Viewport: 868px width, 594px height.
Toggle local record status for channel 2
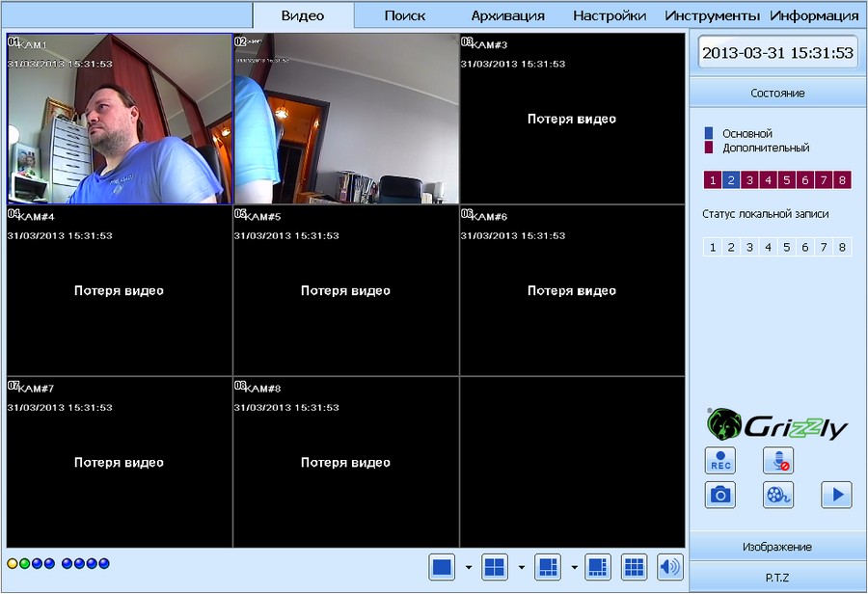tap(731, 247)
